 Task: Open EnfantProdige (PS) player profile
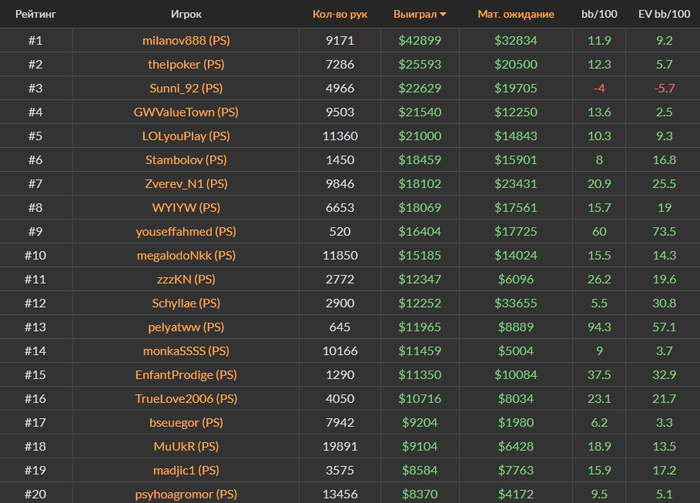click(x=186, y=375)
